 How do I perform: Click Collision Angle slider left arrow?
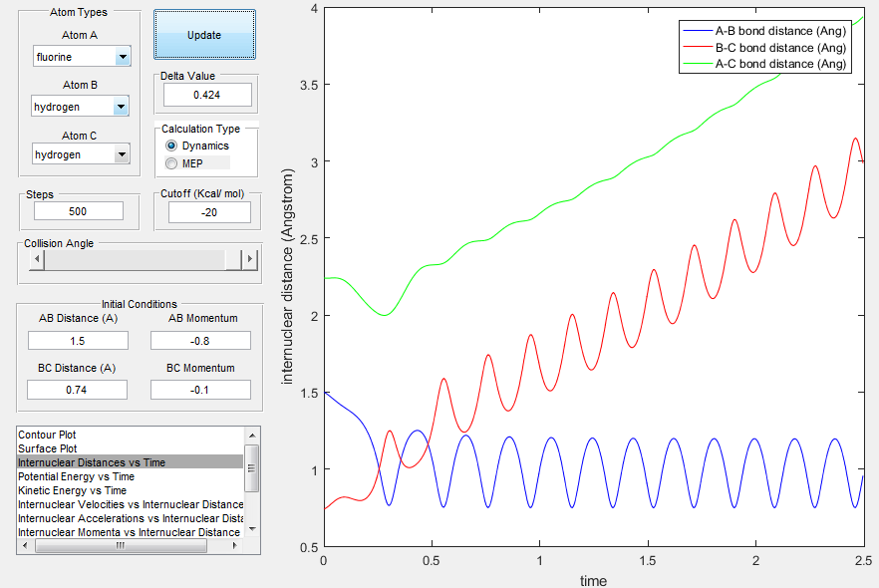[x=37, y=259]
